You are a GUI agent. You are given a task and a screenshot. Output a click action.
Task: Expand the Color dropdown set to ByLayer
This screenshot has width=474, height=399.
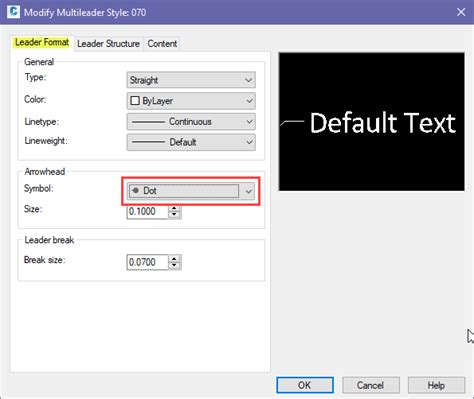tap(191, 101)
